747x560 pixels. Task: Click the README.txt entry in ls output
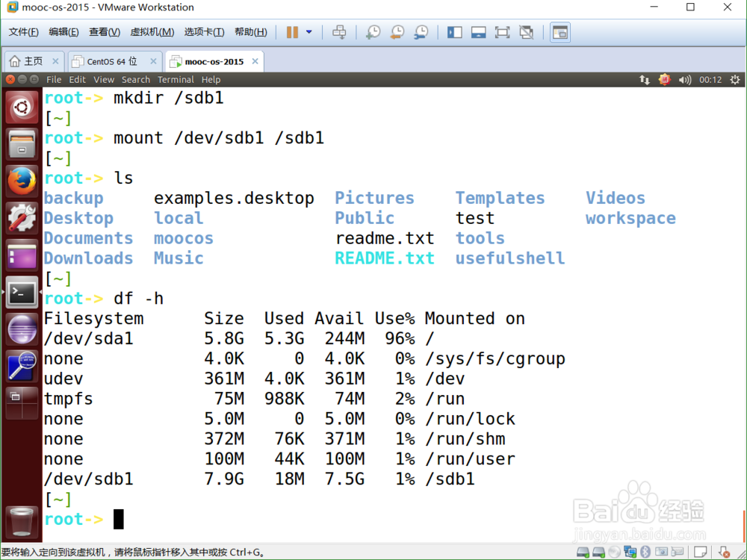click(x=385, y=258)
